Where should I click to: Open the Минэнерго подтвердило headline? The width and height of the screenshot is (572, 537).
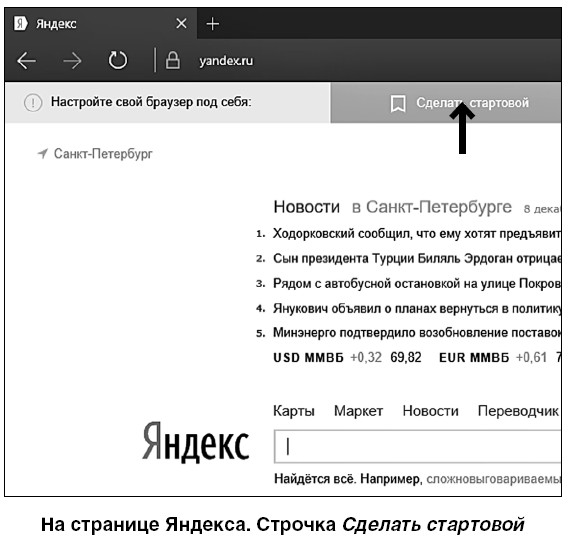click(417, 333)
